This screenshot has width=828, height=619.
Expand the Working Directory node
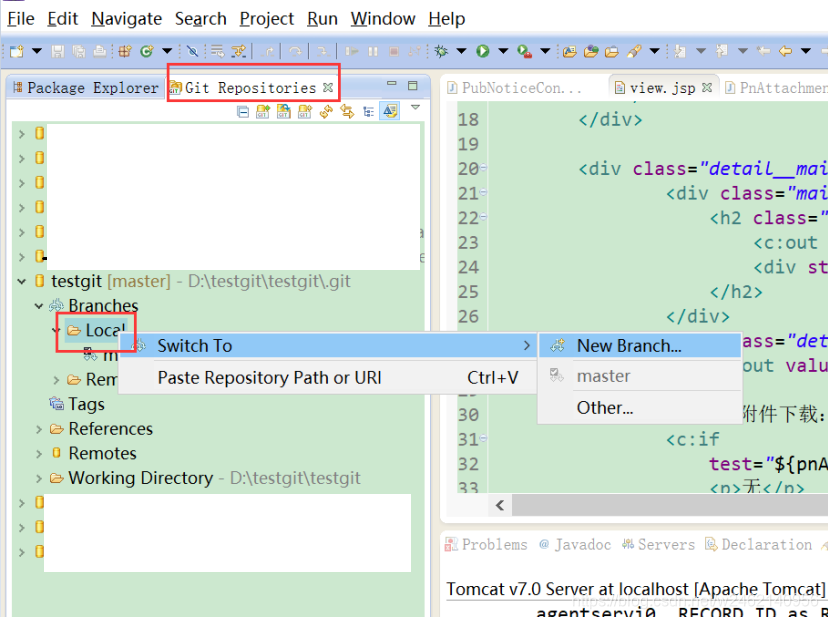click(39, 479)
